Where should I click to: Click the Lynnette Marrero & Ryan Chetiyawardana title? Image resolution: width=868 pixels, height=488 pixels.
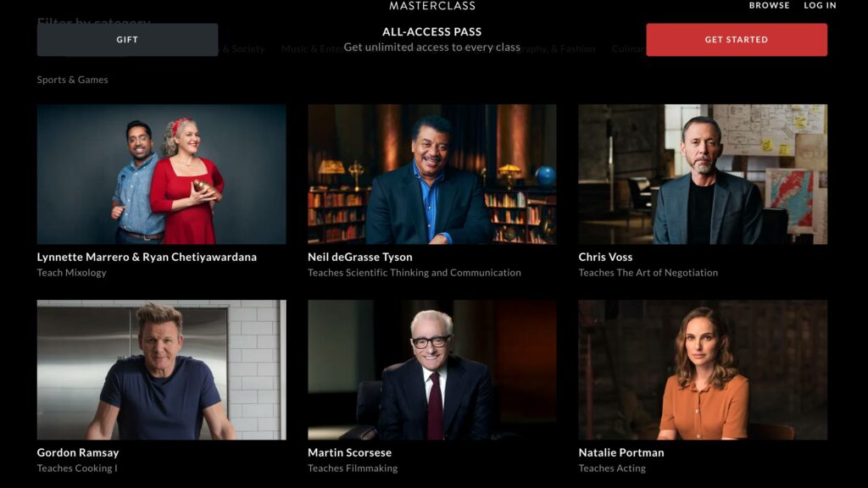click(147, 257)
